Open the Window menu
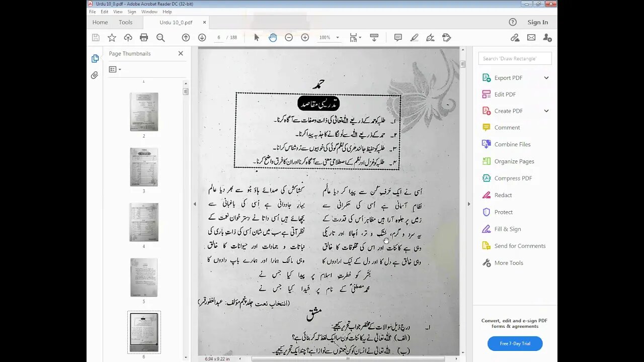Viewport: 644px width, 362px height. [x=149, y=12]
